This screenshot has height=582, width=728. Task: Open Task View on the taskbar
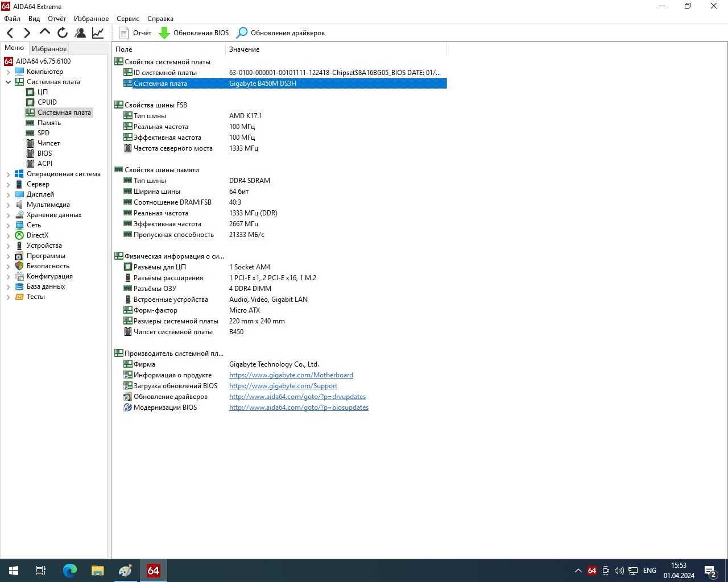click(x=41, y=571)
